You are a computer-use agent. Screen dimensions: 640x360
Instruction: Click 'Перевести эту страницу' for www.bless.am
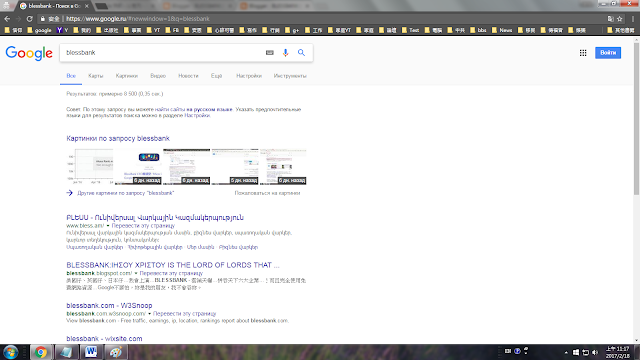click(x=143, y=226)
